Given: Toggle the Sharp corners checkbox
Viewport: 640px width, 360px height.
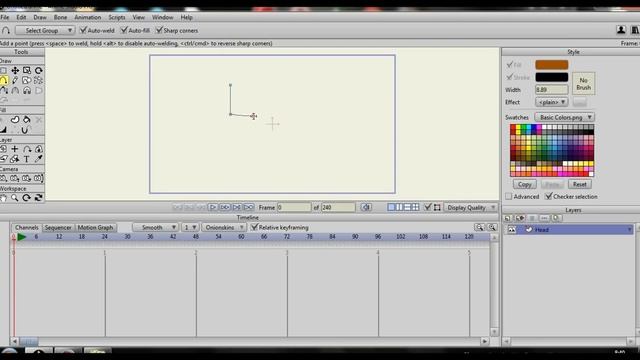Looking at the screenshot, I should point(159,30).
